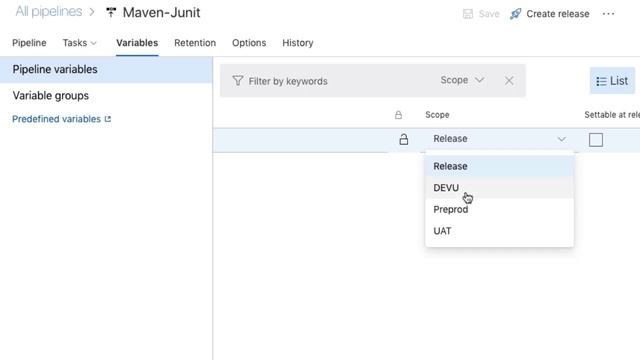640x360 pixels.
Task: Switch to the Pipeline tab
Action: [29, 43]
